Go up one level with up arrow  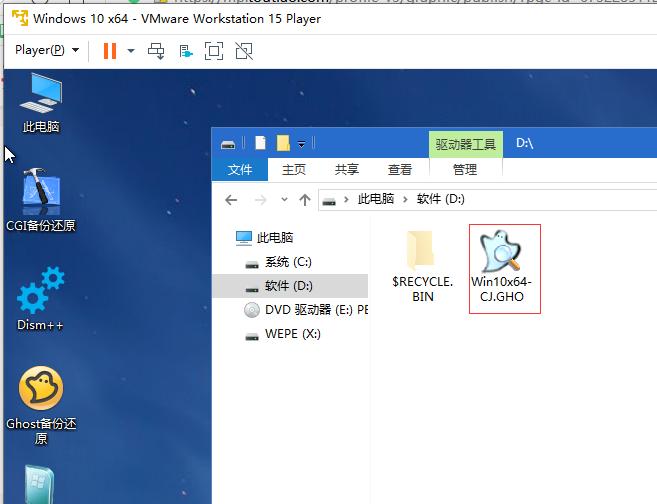[305, 200]
